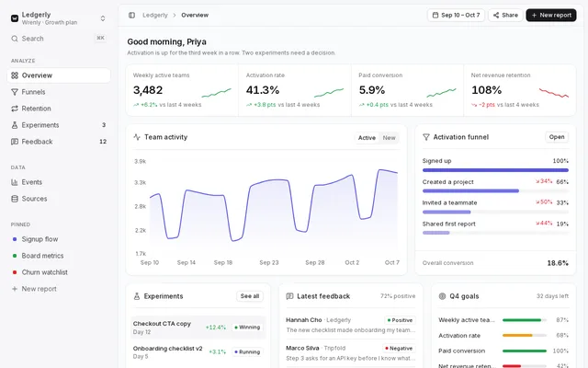Click the Events bar chart icon
The height and width of the screenshot is (368, 588).
[x=15, y=182]
